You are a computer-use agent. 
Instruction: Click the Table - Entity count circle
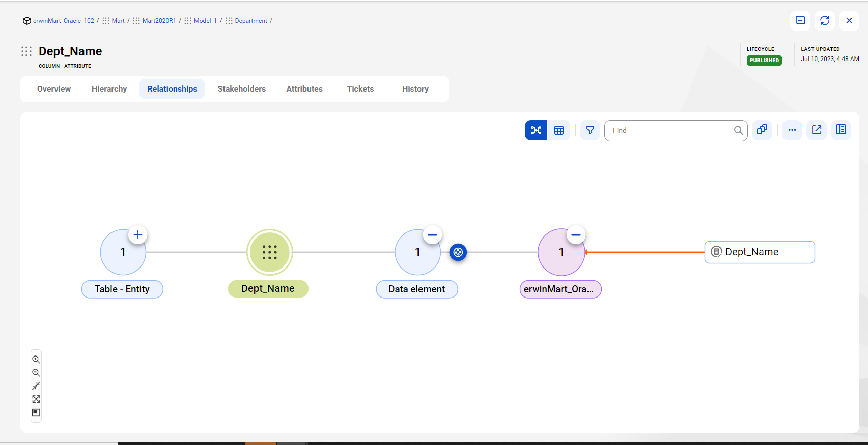click(123, 252)
